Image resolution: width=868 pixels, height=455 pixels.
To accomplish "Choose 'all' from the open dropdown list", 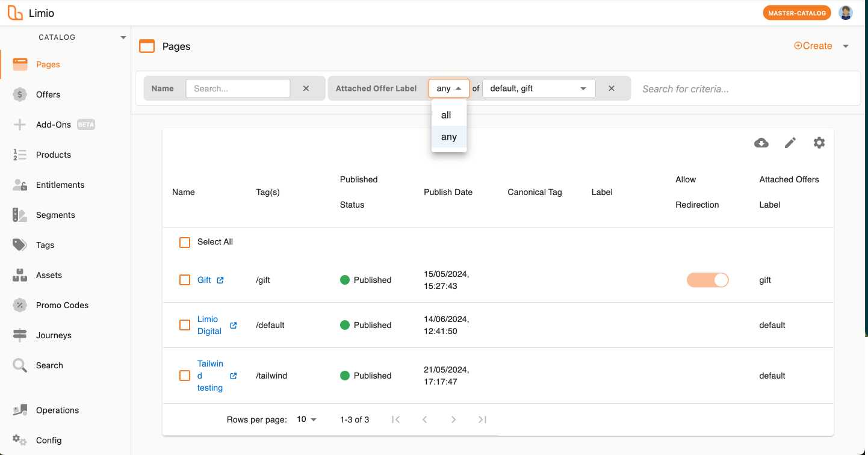I will point(447,115).
